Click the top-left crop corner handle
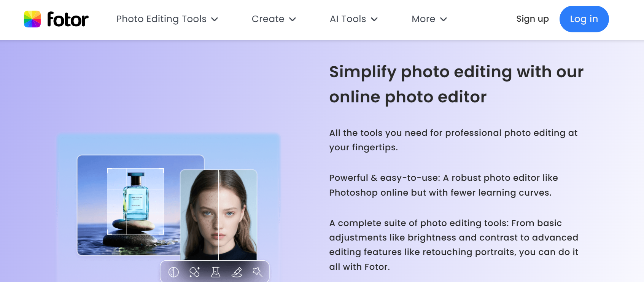The height and width of the screenshot is (282, 644). tap(108, 169)
